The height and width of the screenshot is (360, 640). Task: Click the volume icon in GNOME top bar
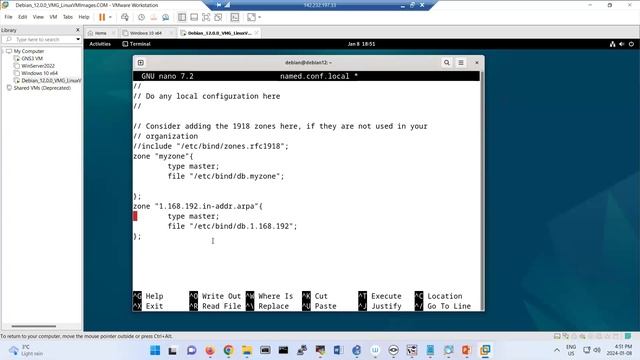point(622,44)
